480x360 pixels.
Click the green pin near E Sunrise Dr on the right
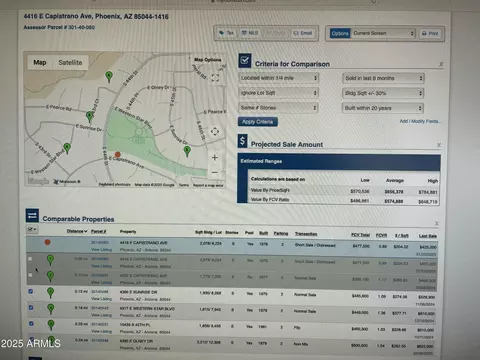tap(187, 151)
